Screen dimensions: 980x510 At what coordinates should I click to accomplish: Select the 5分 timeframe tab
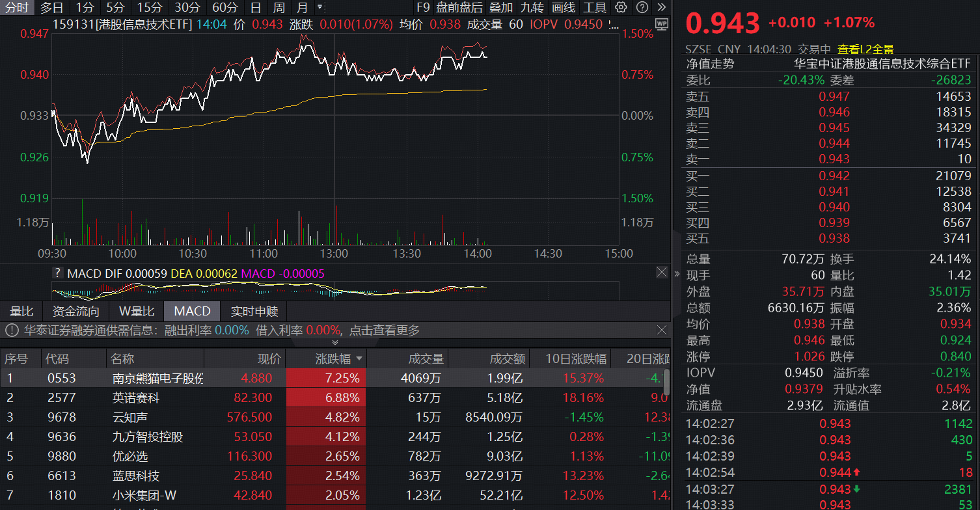click(115, 8)
